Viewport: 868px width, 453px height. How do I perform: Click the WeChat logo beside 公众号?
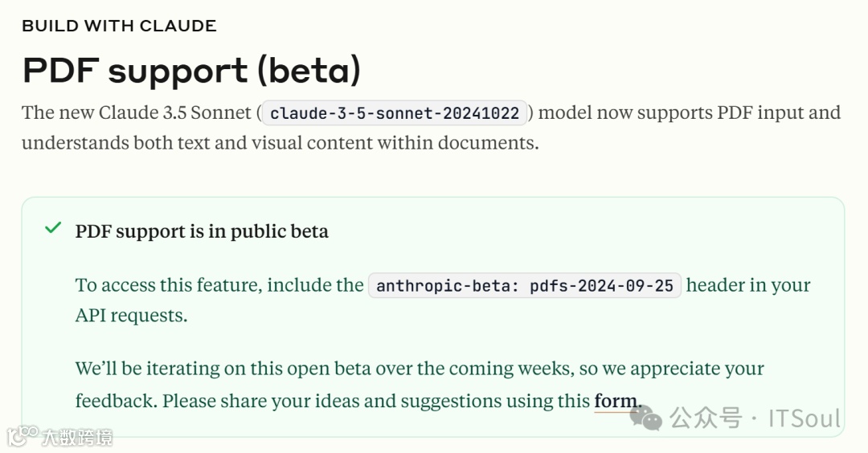[646, 417]
